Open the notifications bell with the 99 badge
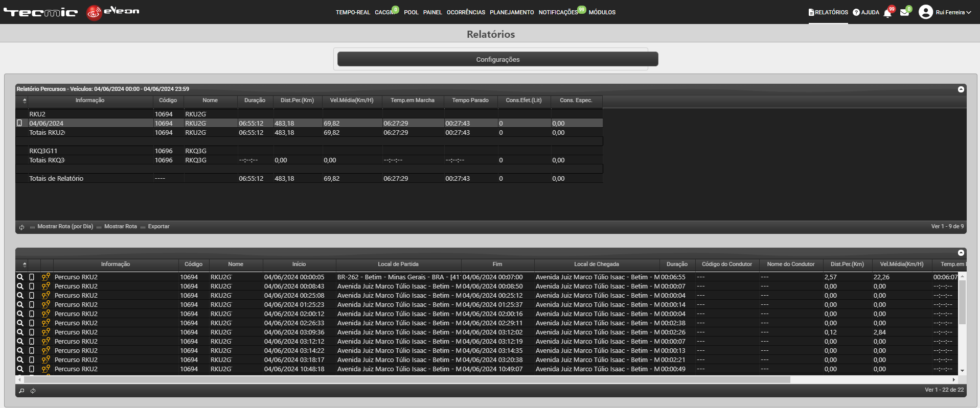Screen dimensions: 980x408 point(887,13)
